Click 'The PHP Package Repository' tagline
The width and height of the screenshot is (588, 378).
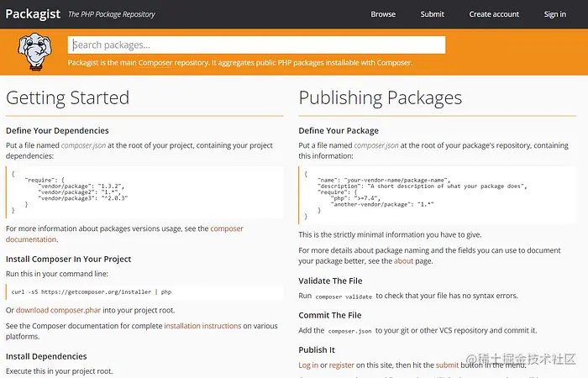112,14
